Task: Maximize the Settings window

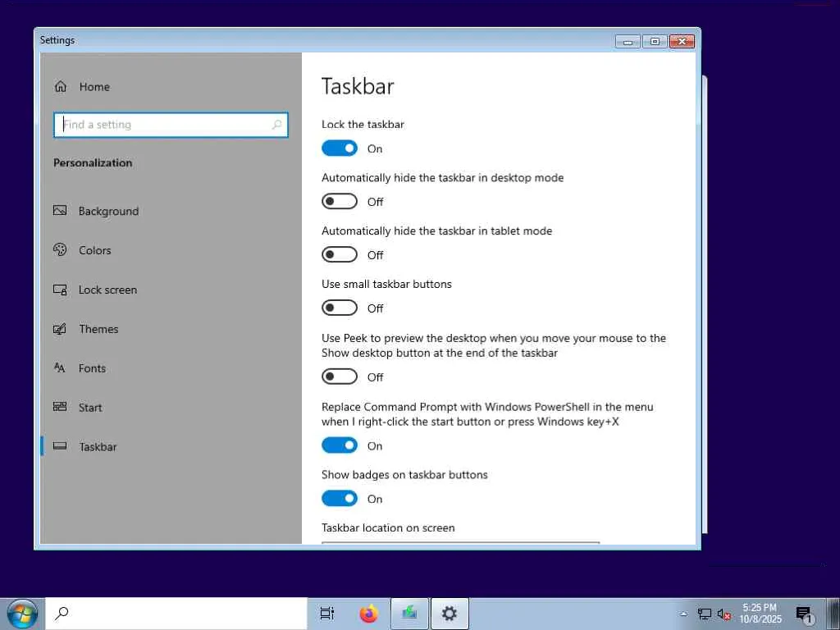Action: [x=655, y=41]
